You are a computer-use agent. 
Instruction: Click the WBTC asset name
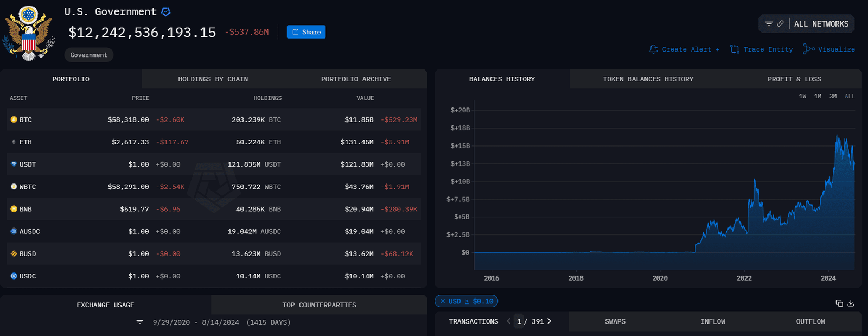[28, 186]
